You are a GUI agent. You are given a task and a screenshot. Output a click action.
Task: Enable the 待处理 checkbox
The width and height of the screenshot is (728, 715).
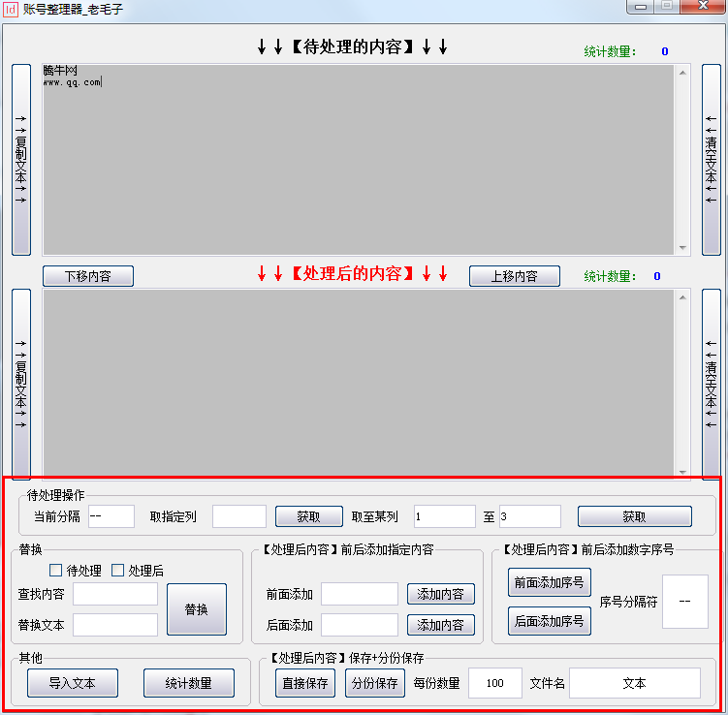pos(55,570)
